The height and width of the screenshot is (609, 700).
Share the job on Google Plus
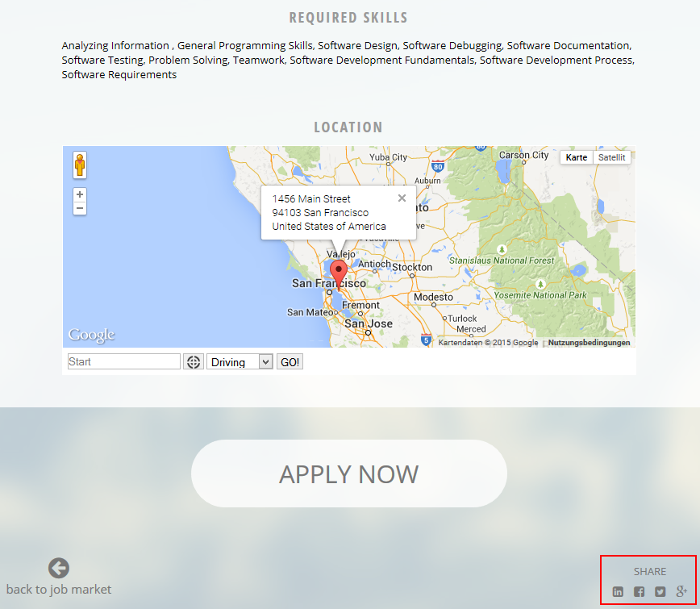681,592
